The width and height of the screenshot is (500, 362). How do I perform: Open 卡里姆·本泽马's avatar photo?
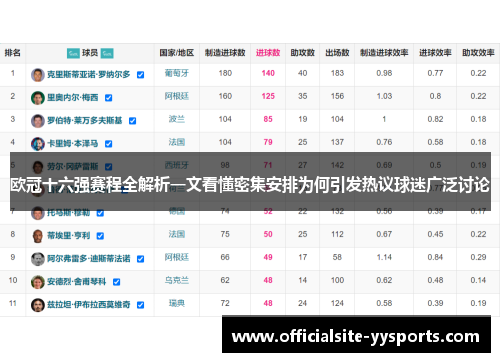click(38, 144)
